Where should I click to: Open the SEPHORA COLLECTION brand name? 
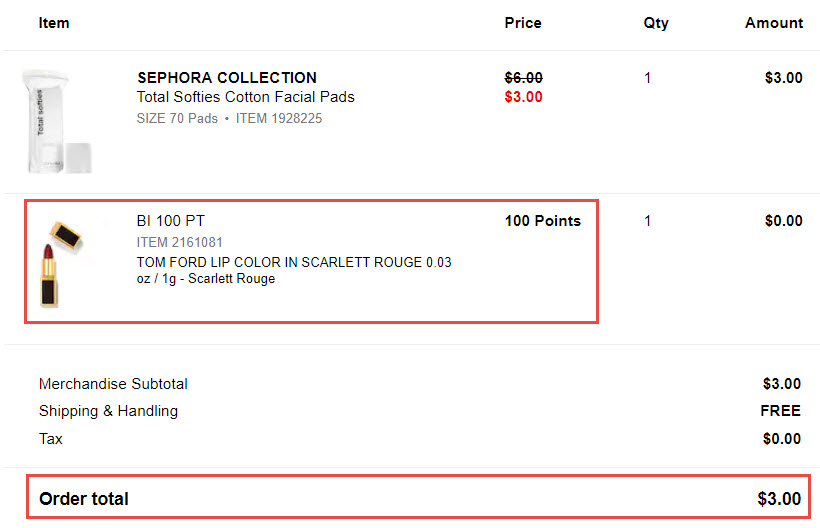227,78
